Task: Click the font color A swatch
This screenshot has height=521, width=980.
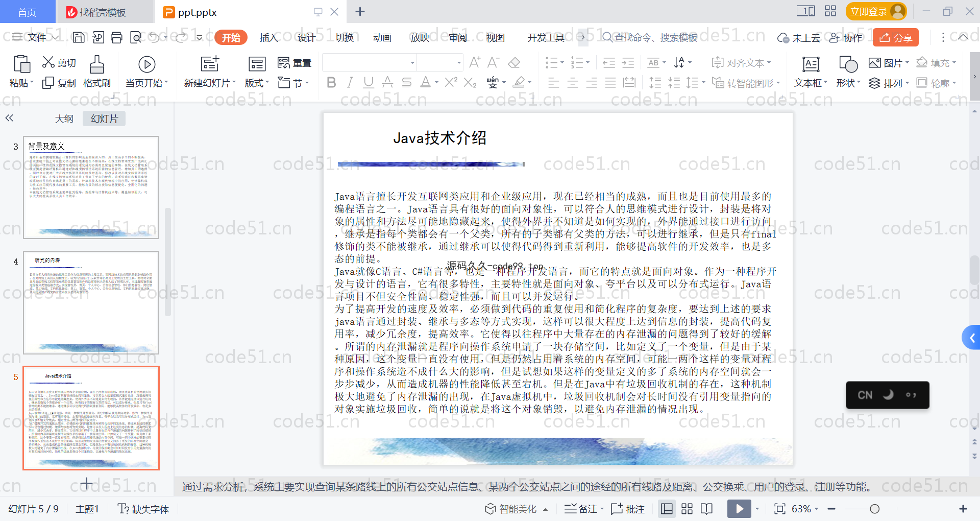Action: (425, 82)
